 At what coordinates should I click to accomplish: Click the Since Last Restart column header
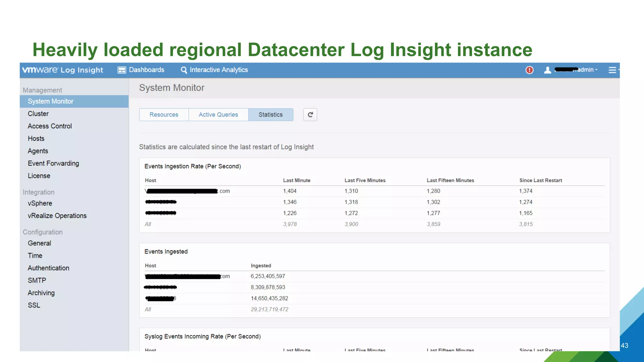[x=541, y=180]
